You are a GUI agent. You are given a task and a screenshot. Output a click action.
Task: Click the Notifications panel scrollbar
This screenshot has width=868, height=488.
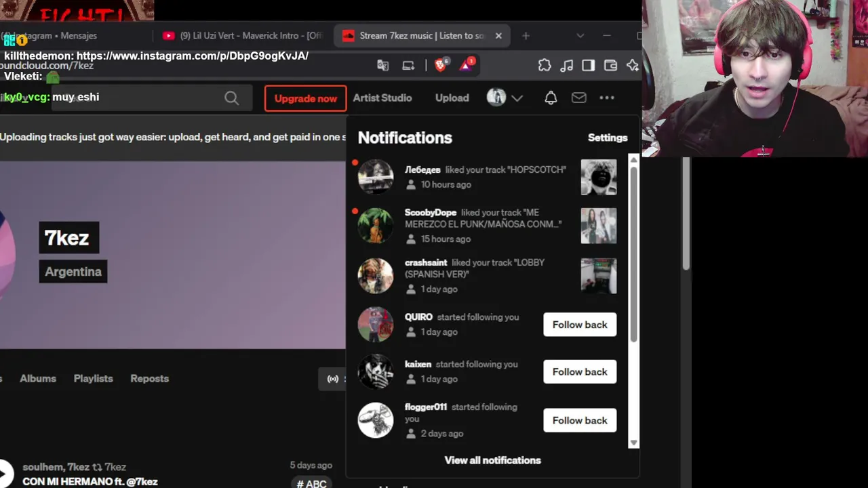tap(634, 254)
